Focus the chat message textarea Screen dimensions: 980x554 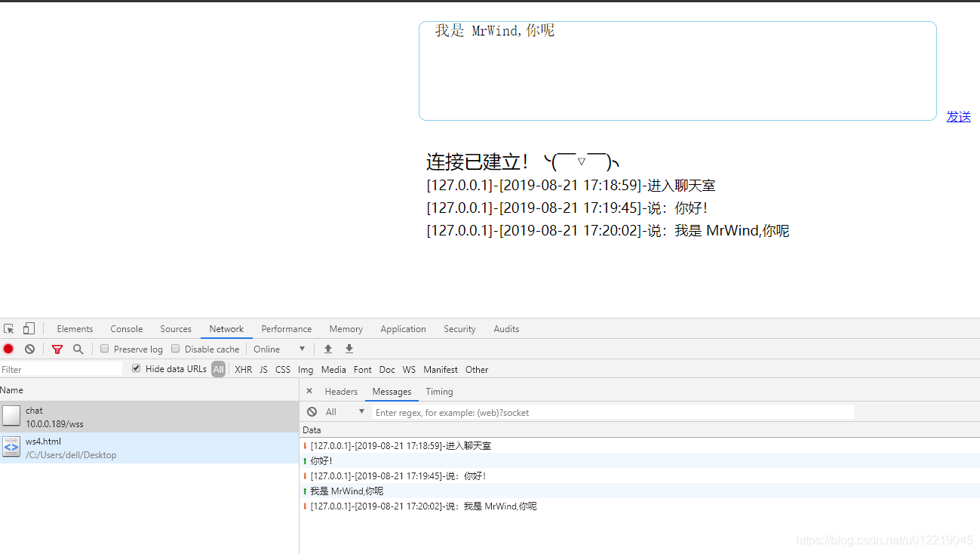pyautogui.click(x=677, y=71)
